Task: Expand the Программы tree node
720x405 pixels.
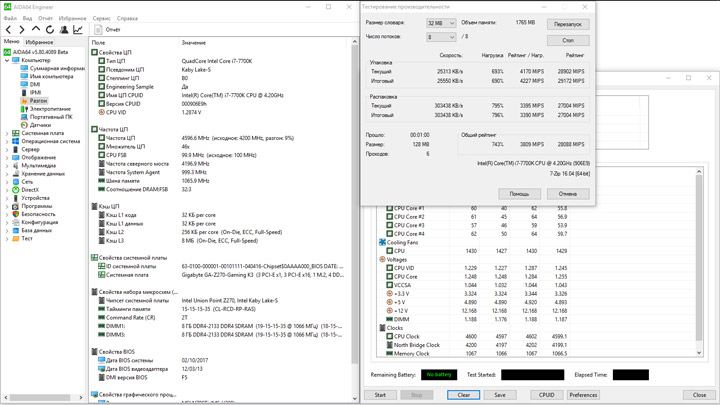Action: pyautogui.click(x=6, y=206)
